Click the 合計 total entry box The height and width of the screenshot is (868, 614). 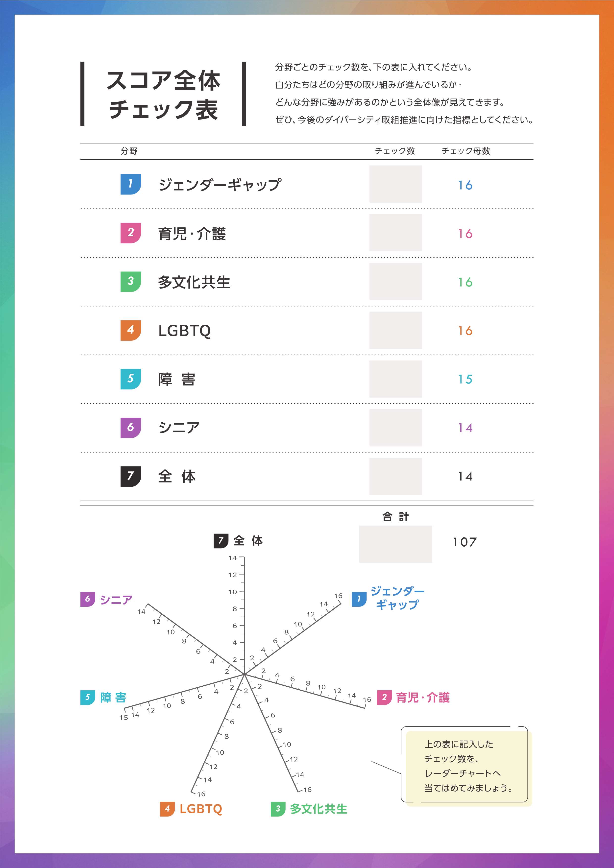click(395, 544)
